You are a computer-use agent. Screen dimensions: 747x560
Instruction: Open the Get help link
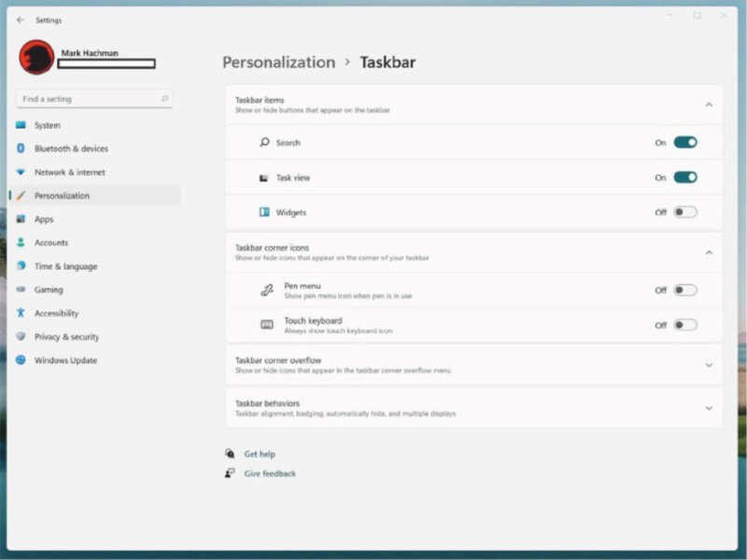pos(260,455)
